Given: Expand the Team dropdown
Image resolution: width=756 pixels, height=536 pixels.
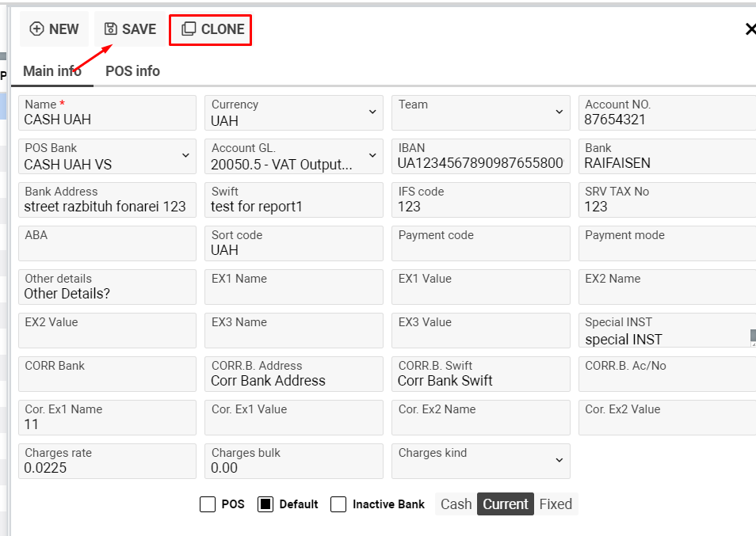Looking at the screenshot, I should (x=559, y=112).
